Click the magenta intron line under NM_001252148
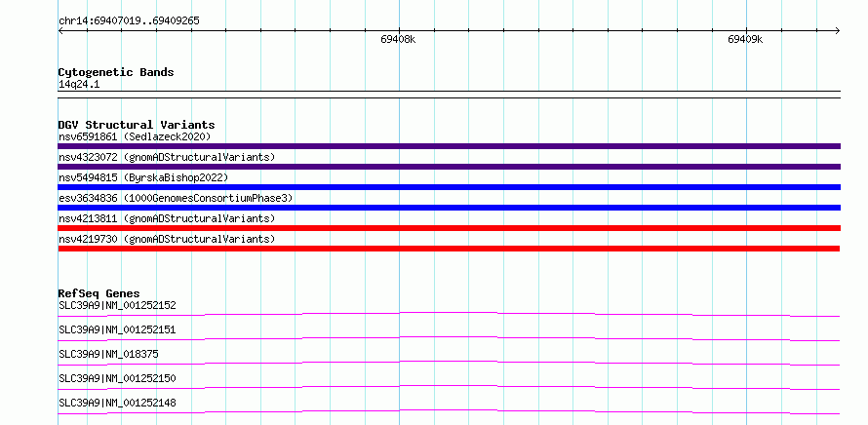868x425 pixels. (449, 411)
